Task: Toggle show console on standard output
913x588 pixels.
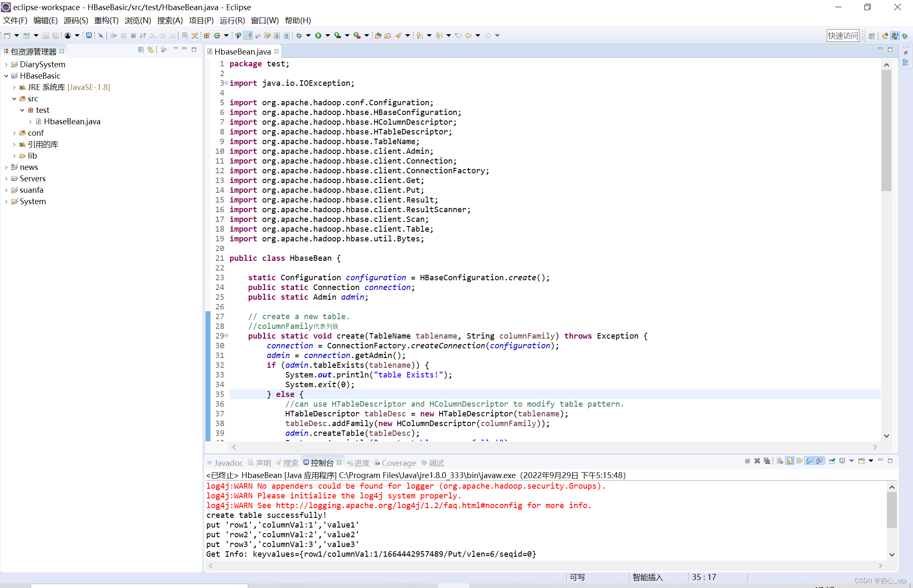Action: [x=809, y=461]
